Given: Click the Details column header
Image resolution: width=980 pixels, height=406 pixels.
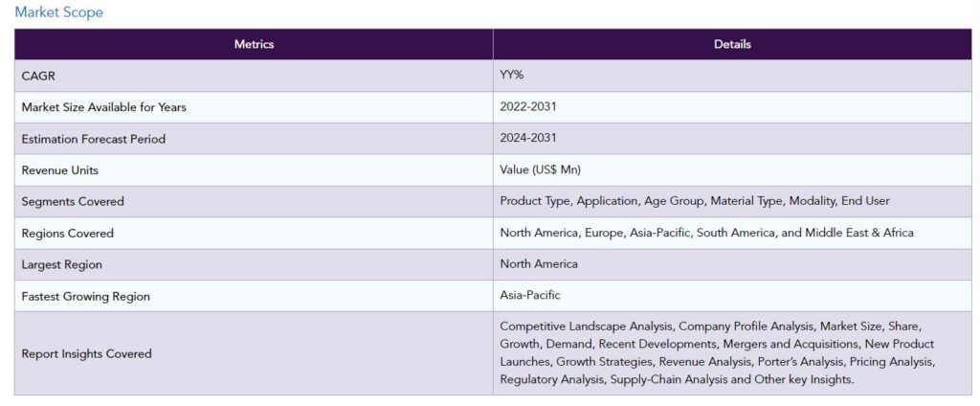Looking at the screenshot, I should 732,44.
